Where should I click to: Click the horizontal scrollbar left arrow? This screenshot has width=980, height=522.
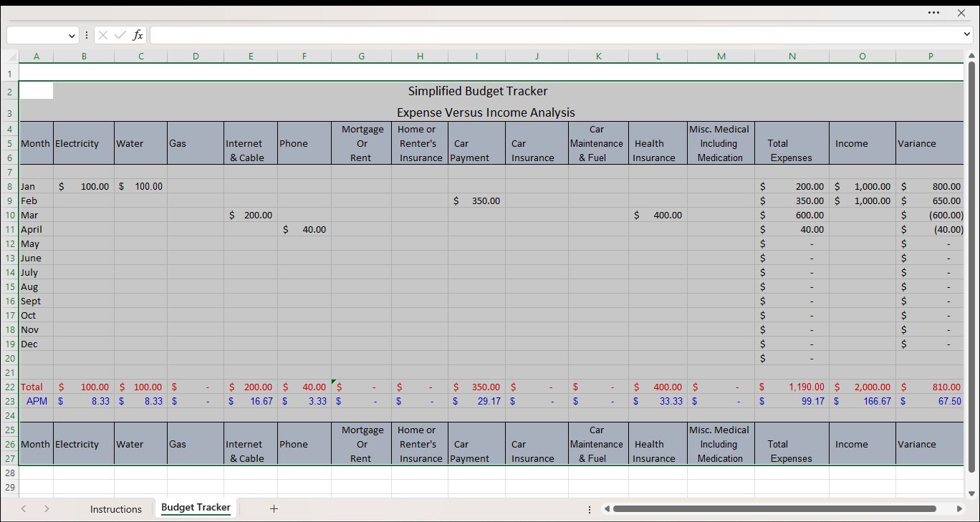click(x=607, y=508)
